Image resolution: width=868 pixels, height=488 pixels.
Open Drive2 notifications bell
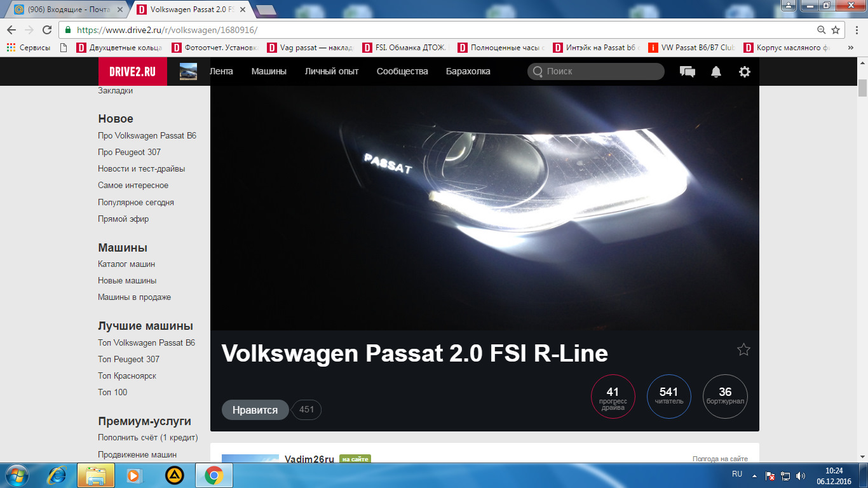[x=716, y=72]
